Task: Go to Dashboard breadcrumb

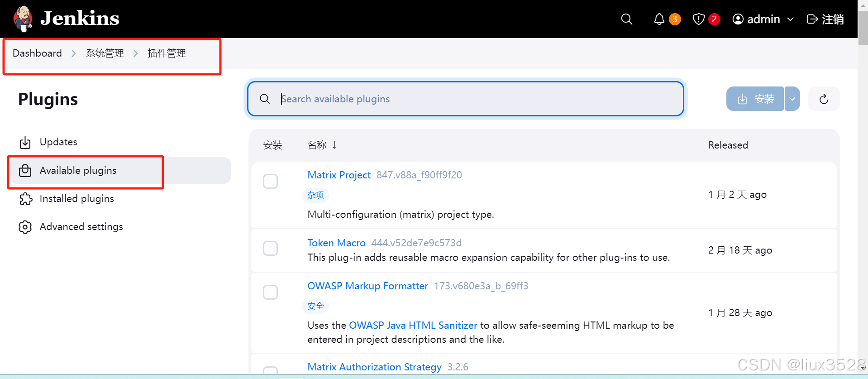Action: [x=37, y=53]
